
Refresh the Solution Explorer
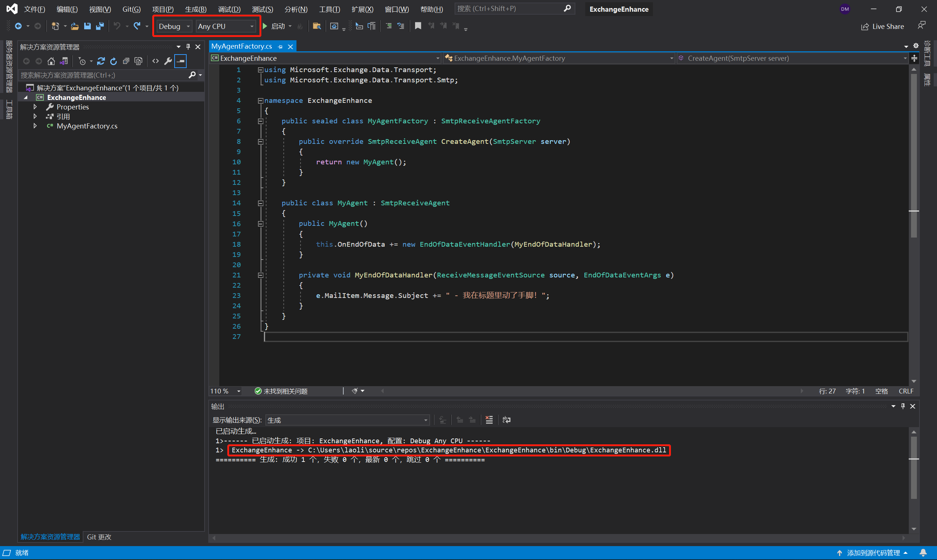[x=113, y=61]
